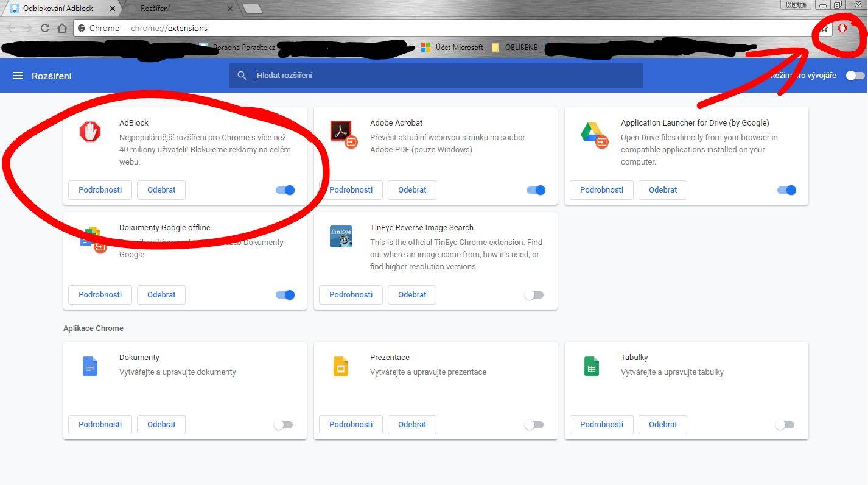Click the TinEye Reverse Image Search title
The height and width of the screenshot is (485, 868).
pos(422,227)
